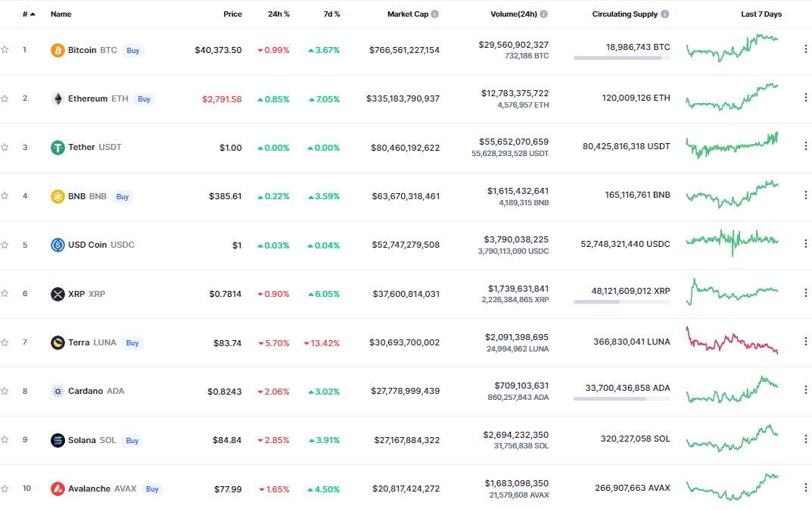Open the Circulating Supply info icon
This screenshot has width=812, height=509.
(665, 14)
